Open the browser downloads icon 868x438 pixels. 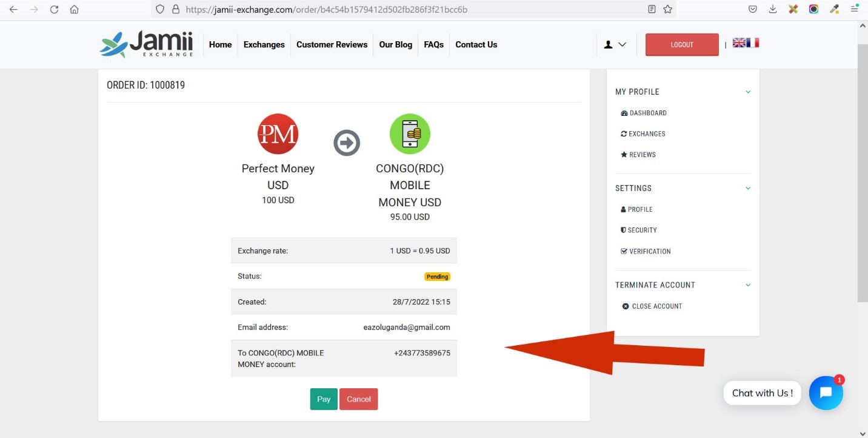[x=773, y=9]
